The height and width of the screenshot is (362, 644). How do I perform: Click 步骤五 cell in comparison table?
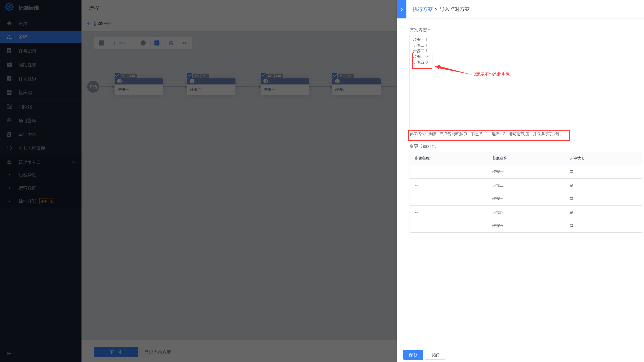click(x=498, y=226)
